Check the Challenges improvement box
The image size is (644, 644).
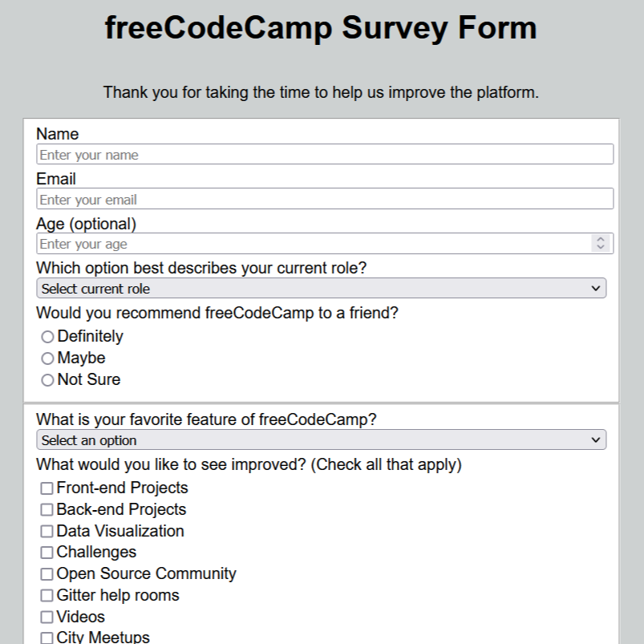coord(47,552)
